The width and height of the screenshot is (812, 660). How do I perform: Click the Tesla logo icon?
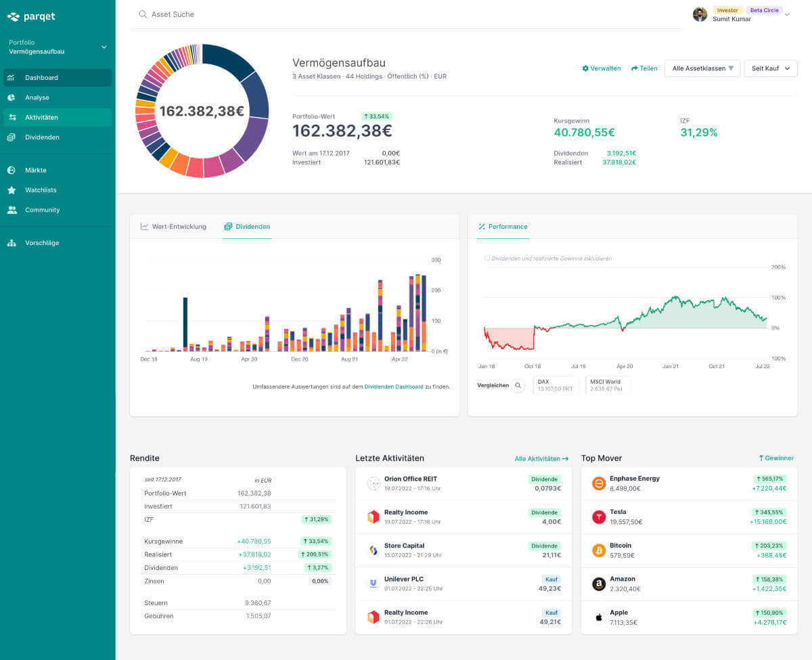tap(599, 517)
